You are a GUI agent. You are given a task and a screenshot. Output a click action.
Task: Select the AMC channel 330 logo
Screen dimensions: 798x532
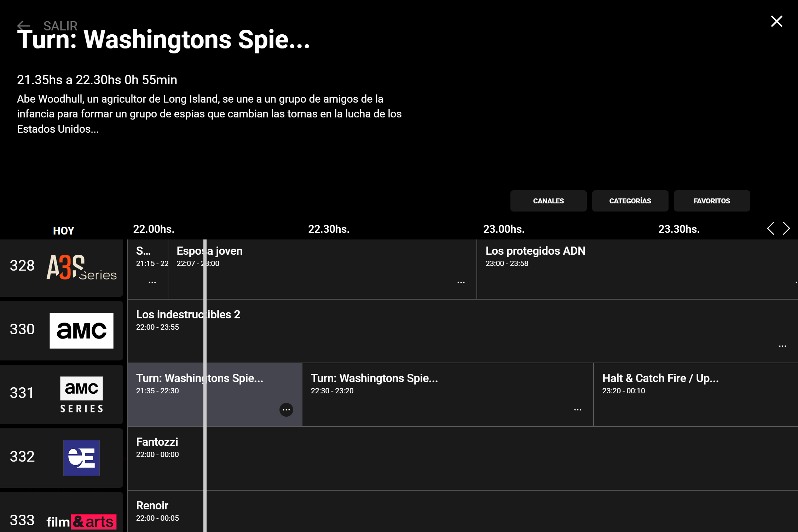(x=81, y=330)
